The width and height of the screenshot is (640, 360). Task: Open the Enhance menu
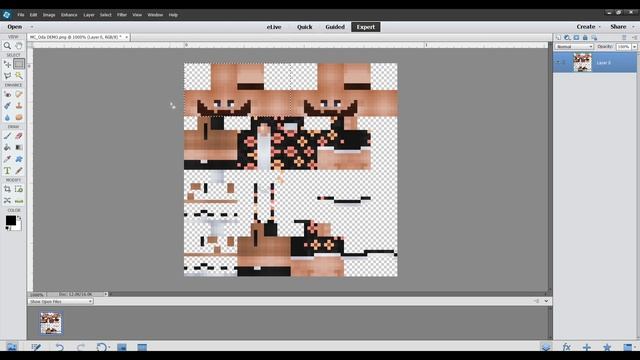tap(69, 15)
